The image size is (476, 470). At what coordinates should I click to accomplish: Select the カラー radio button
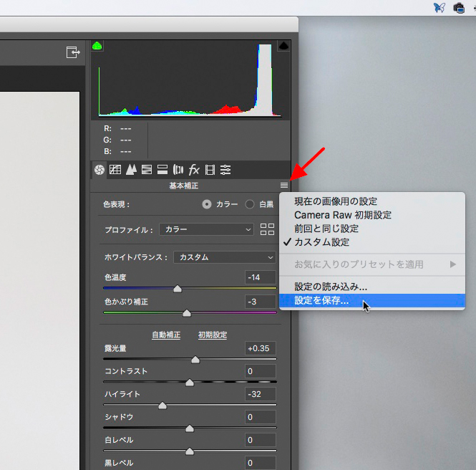pyautogui.click(x=208, y=204)
